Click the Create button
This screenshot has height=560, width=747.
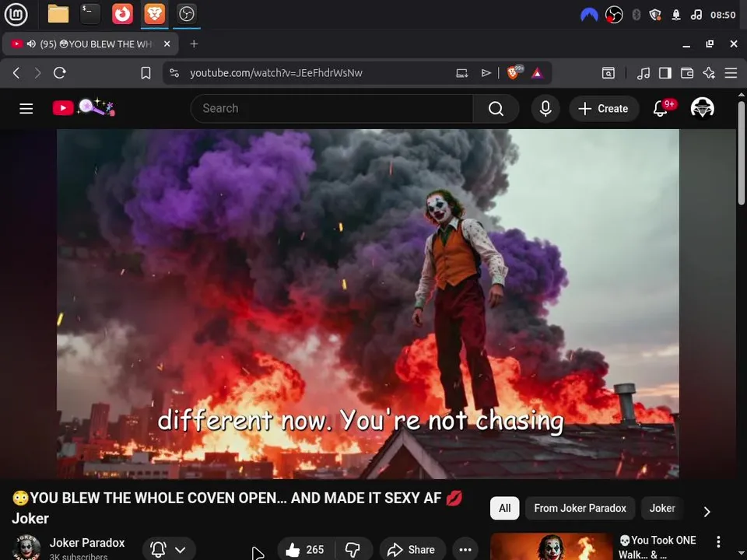[x=604, y=109]
